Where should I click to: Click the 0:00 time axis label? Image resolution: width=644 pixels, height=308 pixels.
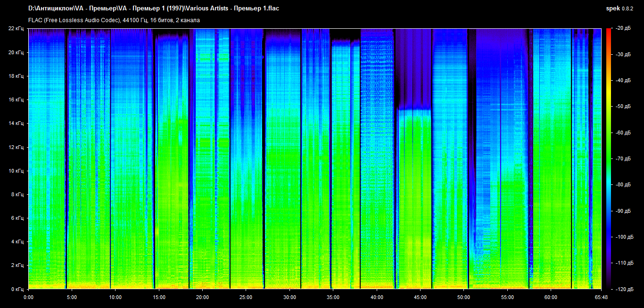[28, 297]
